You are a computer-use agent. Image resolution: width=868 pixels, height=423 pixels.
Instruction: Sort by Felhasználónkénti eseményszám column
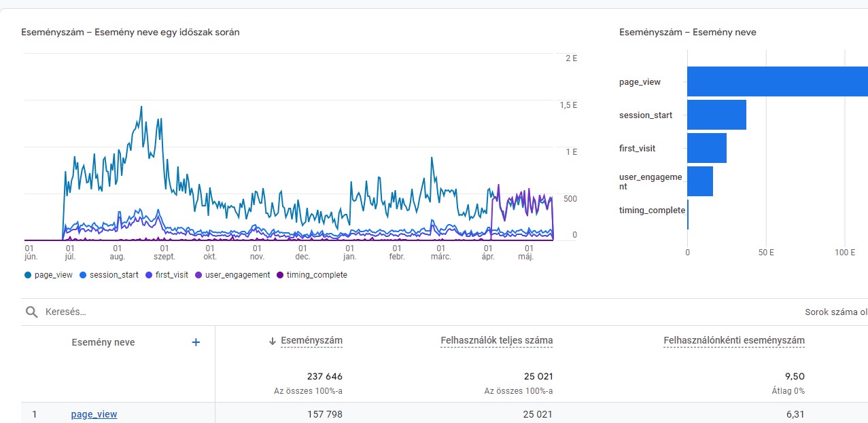pos(734,340)
